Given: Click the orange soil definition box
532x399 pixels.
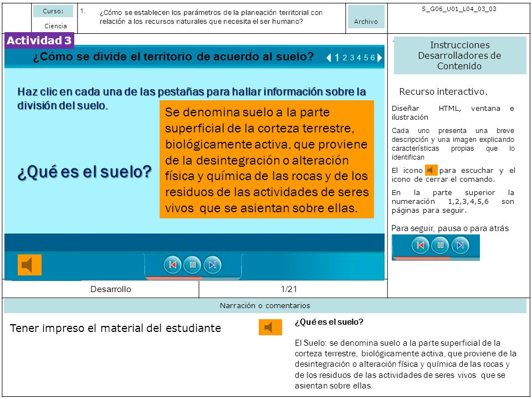Looking at the screenshot, I should click(267, 159).
